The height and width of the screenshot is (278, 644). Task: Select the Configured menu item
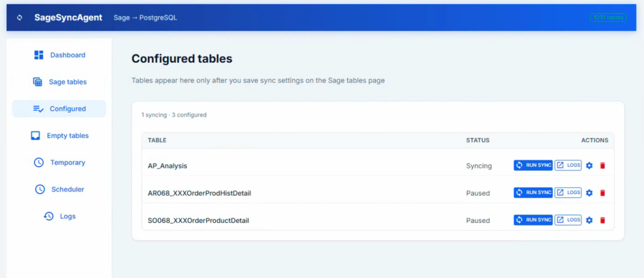(x=59, y=109)
